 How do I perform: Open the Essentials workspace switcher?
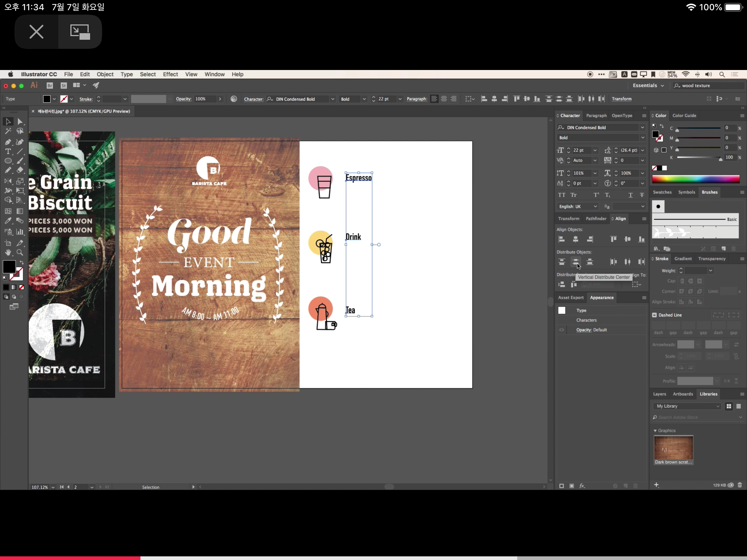[x=648, y=85]
